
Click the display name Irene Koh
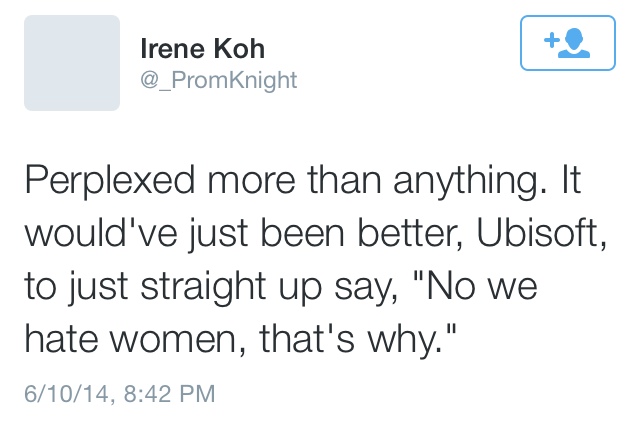pos(201,49)
